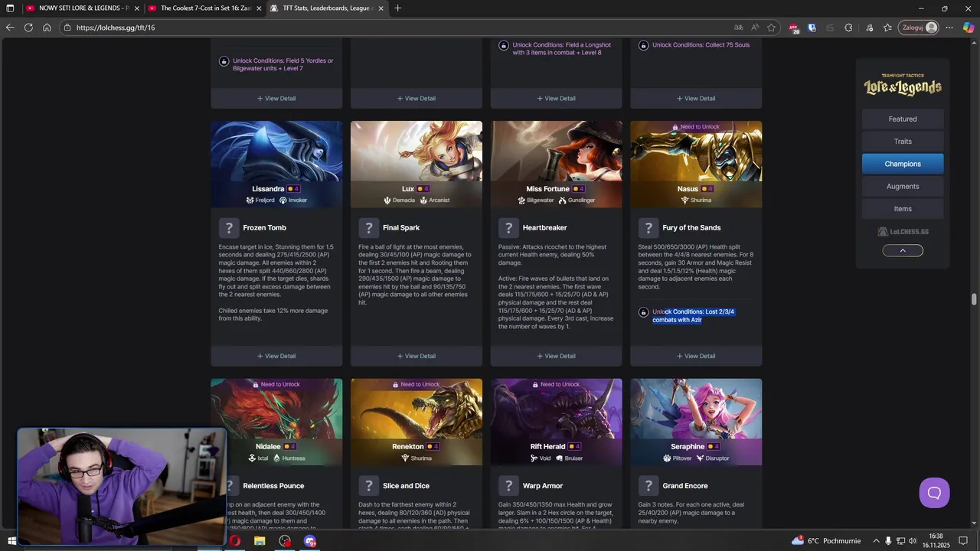Screen dimensions: 980x551
Task: Click Miss Fortune's Gunslinger trait
Action: coord(577,201)
